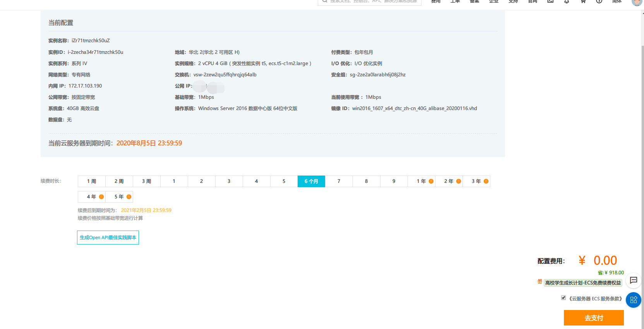Open the Cloud Shell terminal icon
Screen dimensions: 644x329
coord(550,2)
